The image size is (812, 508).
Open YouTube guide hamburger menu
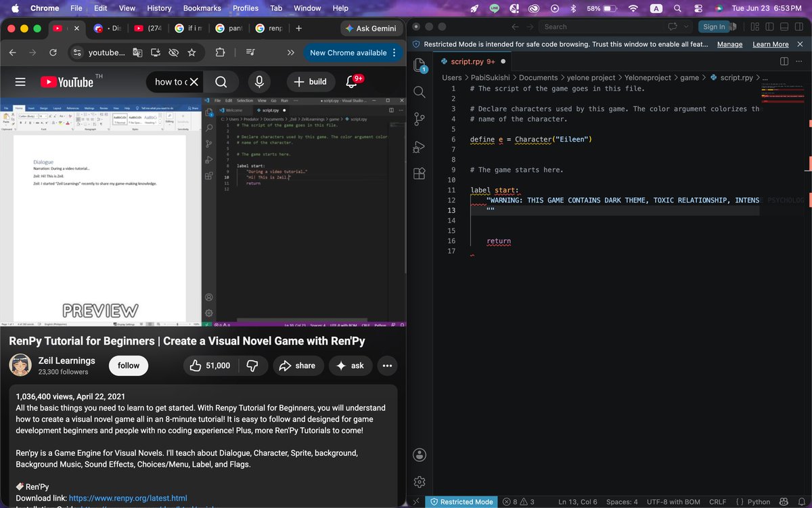click(20, 82)
